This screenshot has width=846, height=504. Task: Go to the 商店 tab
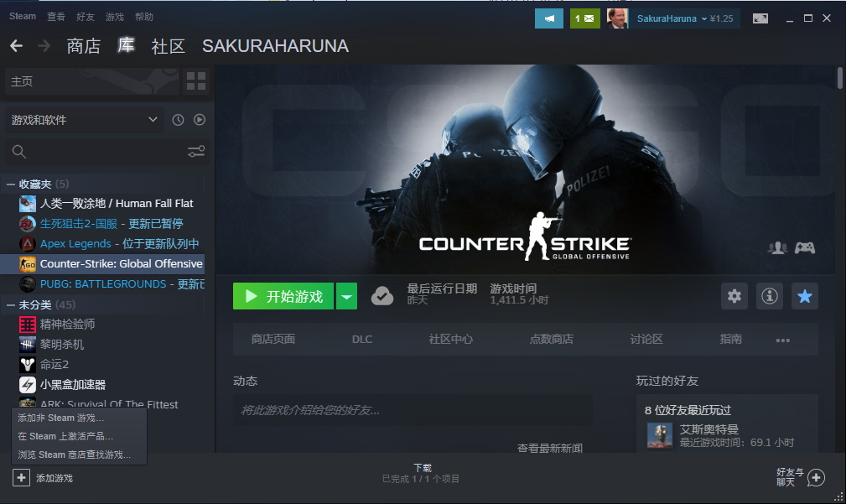click(x=84, y=46)
